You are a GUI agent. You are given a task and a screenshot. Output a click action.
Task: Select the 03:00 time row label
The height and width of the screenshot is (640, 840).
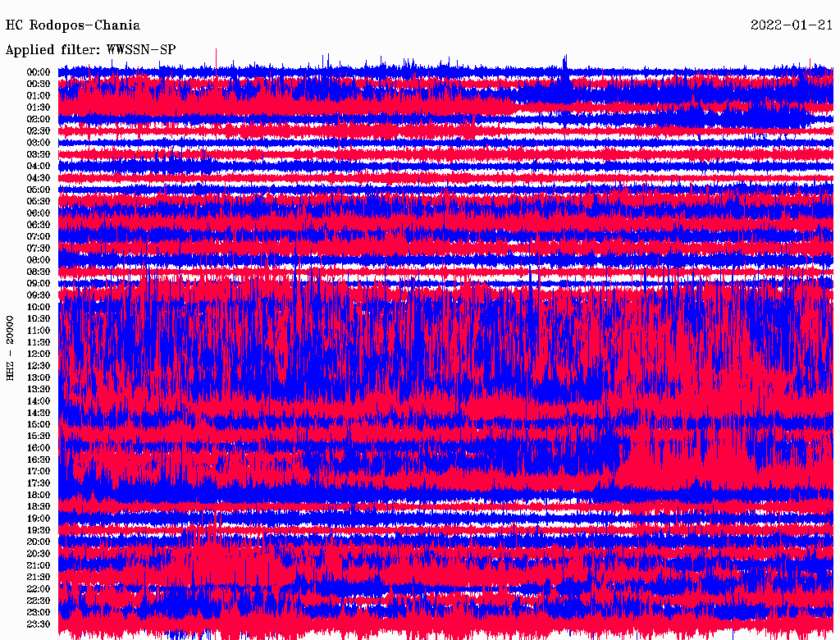(39, 143)
